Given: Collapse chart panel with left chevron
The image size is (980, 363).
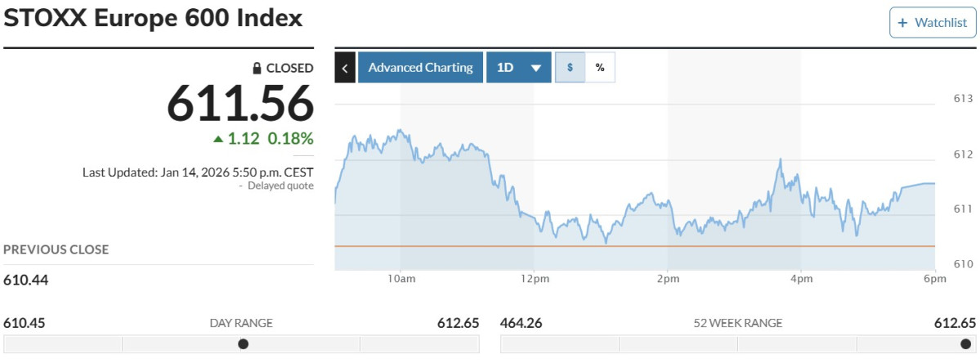Looking at the screenshot, I should tap(345, 68).
